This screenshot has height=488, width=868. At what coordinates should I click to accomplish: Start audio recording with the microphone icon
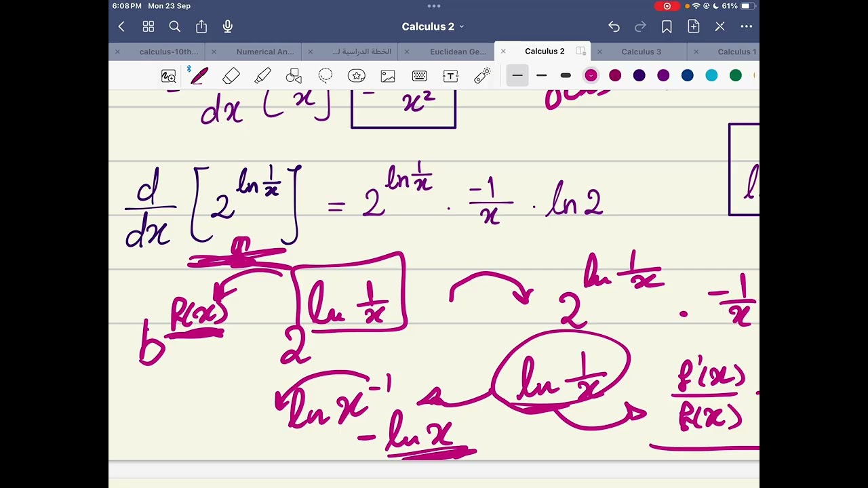pyautogui.click(x=228, y=26)
